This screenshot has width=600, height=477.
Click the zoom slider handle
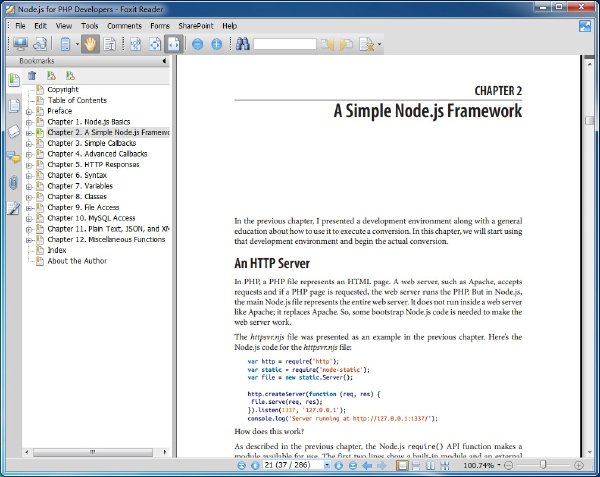coord(543,465)
